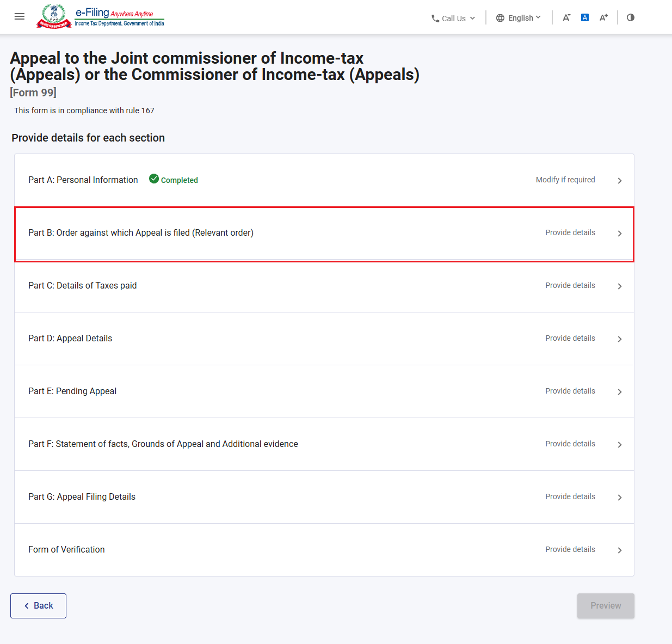
Task: Click Provide details for Part D
Action: 570,338
